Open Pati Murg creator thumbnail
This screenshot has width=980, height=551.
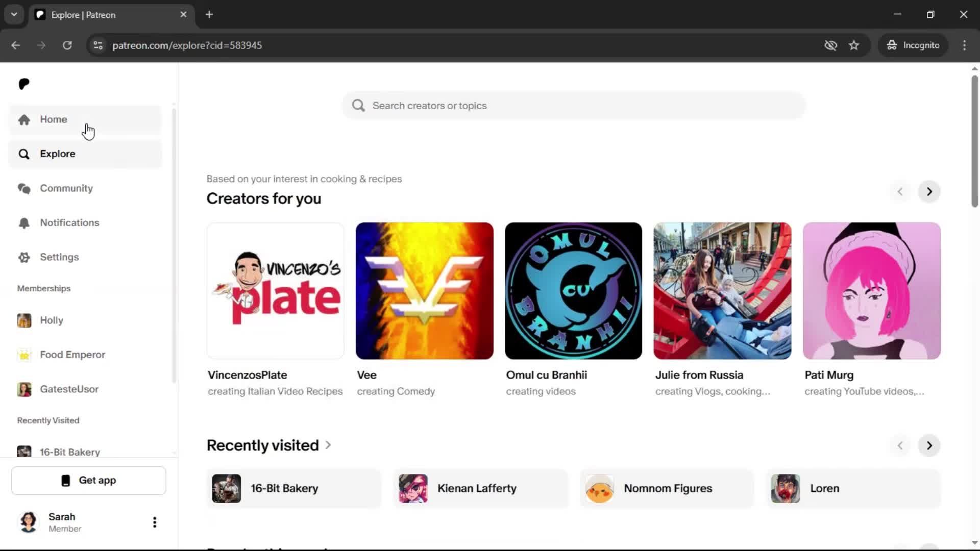[x=872, y=291]
